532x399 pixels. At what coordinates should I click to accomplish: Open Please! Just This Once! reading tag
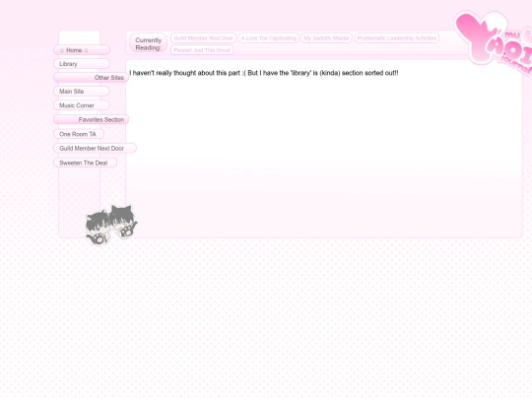coord(202,50)
